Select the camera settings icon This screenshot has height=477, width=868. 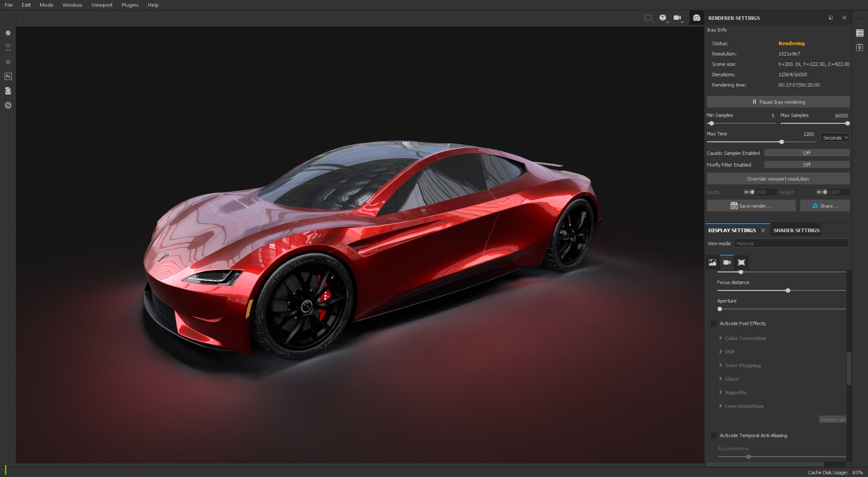coord(727,262)
